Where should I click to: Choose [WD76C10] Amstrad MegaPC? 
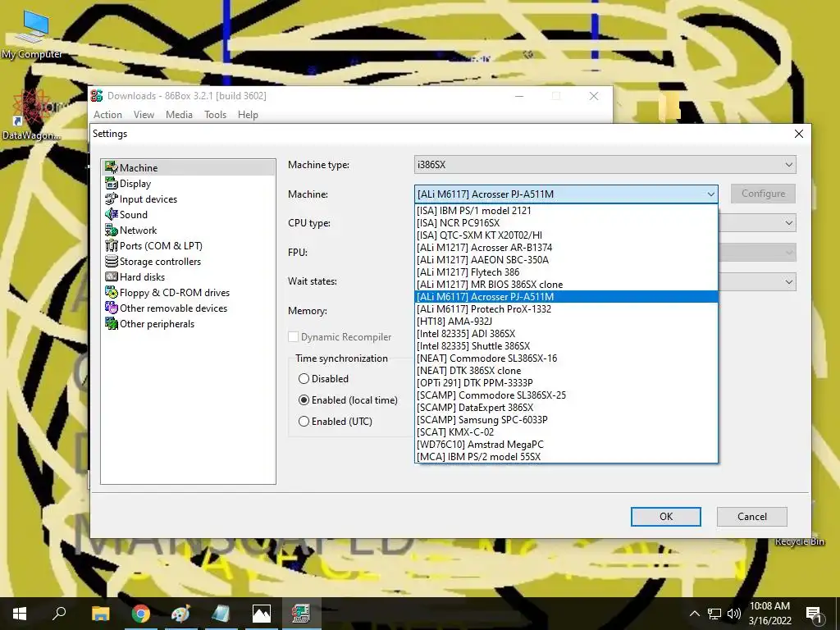(566, 445)
